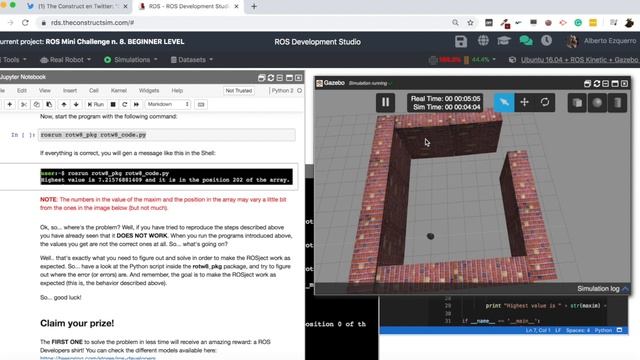640x360 pixels.
Task: Open the graduation cap courses icon
Action: click(x=504, y=40)
